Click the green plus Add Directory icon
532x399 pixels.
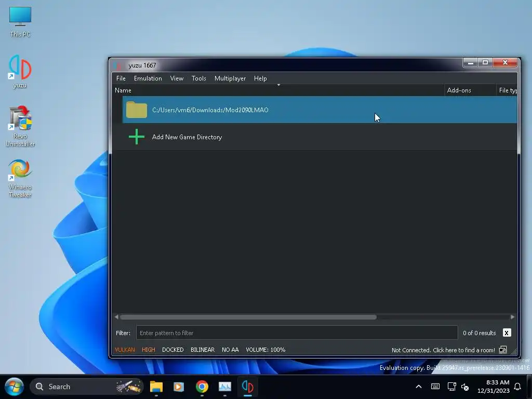(x=137, y=137)
